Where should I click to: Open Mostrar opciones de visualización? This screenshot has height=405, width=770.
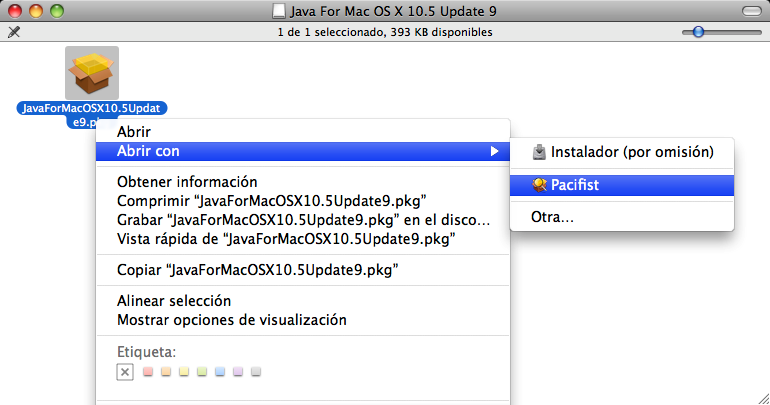coord(303,320)
